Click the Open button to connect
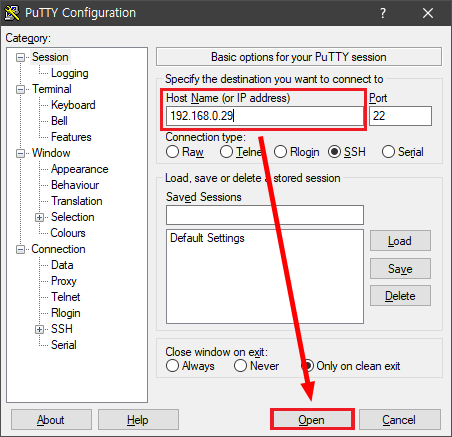Screen dimensions: 452x437 (x=312, y=420)
